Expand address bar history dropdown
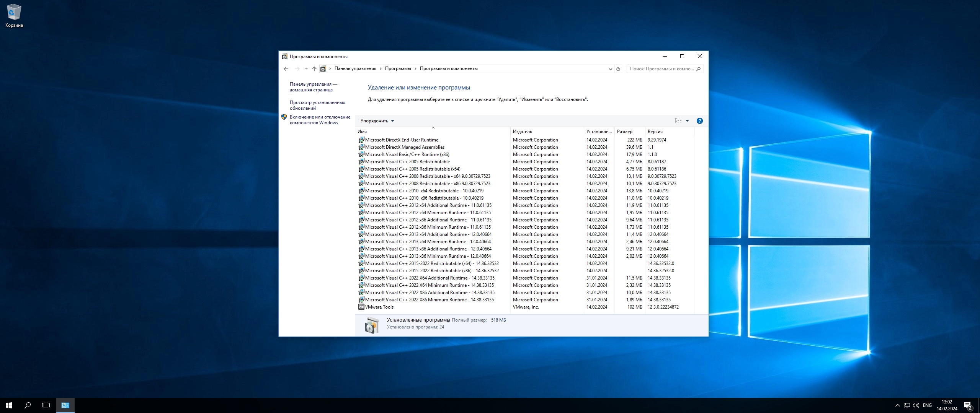Viewport: 980px width, 413px height. point(610,69)
